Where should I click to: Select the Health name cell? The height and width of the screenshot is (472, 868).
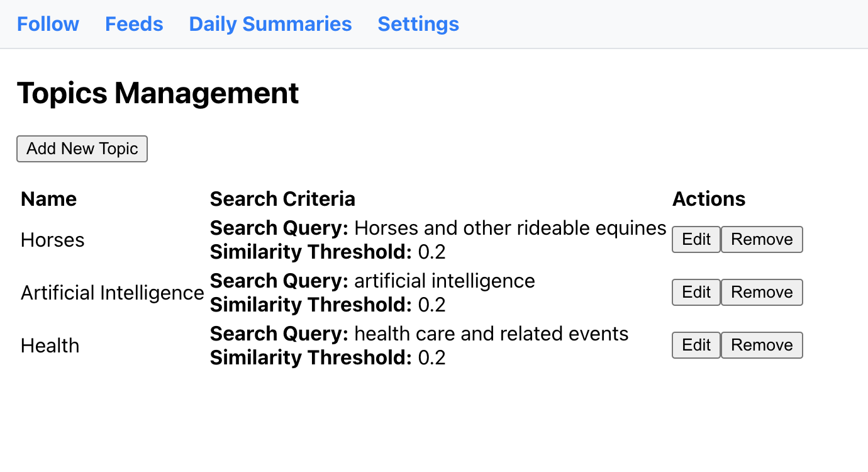click(50, 346)
